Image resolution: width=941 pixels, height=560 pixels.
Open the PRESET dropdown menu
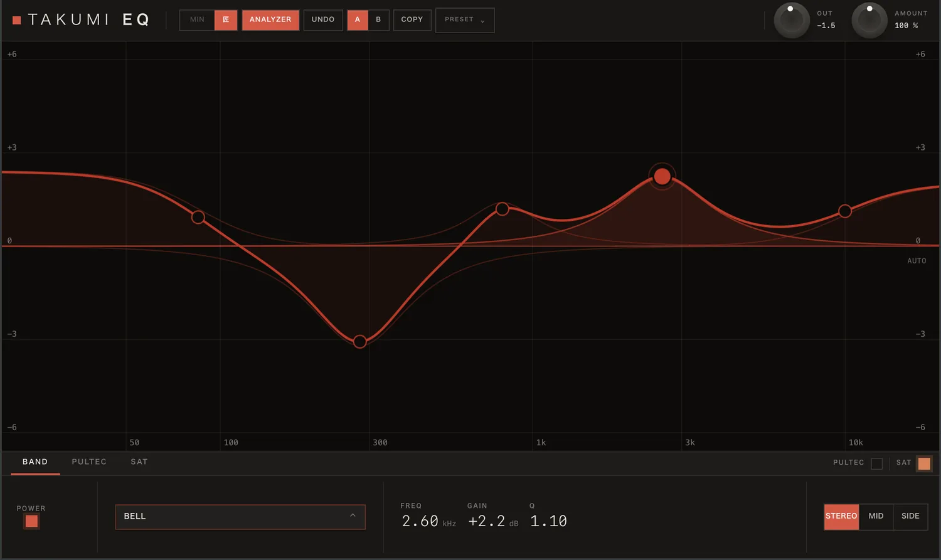click(x=465, y=20)
